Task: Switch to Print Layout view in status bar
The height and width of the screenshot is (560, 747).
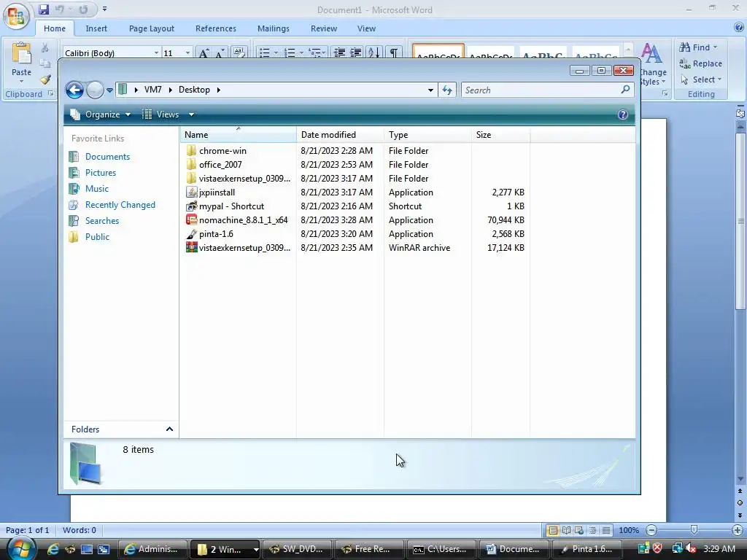Action: pyautogui.click(x=553, y=530)
